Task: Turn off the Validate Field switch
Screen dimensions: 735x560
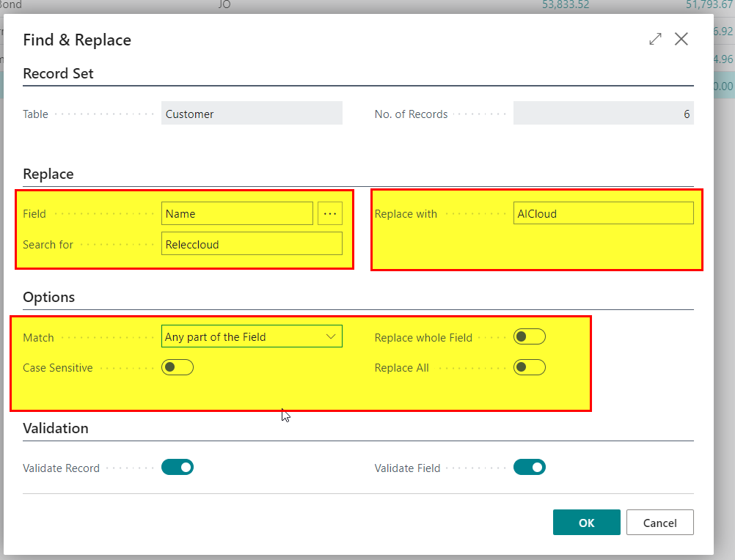Action: pos(529,468)
